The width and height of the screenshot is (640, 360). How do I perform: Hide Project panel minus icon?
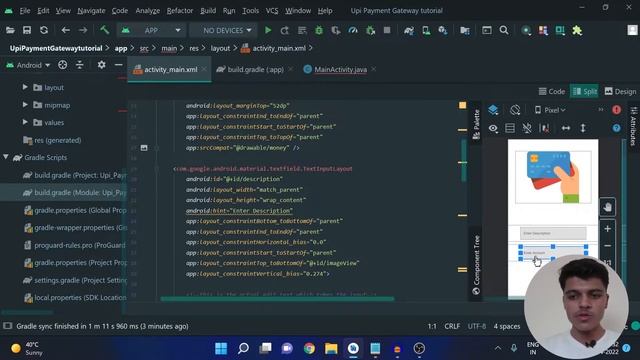[118, 65]
